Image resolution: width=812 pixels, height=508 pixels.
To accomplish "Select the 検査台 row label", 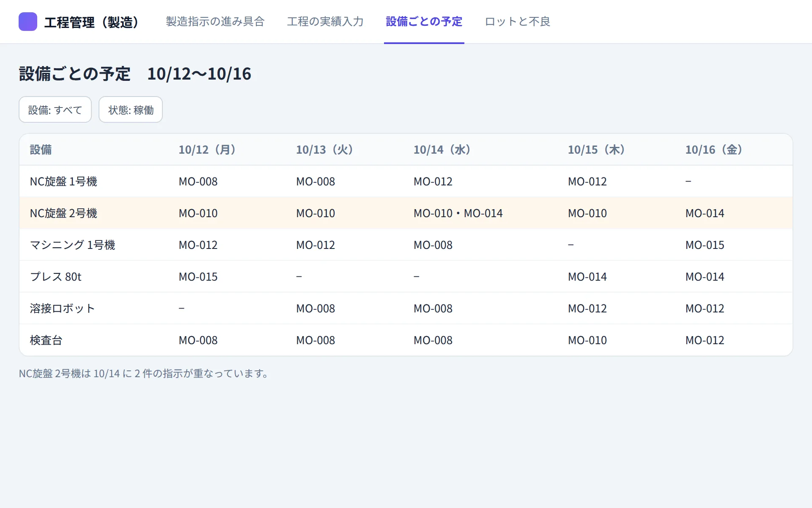I will [46, 340].
